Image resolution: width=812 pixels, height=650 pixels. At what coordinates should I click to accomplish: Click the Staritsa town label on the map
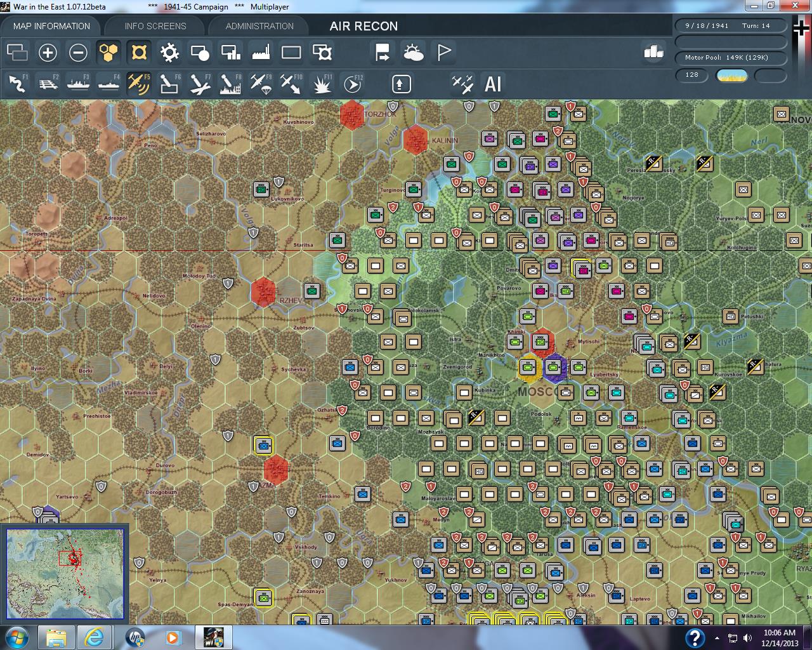pyautogui.click(x=303, y=244)
